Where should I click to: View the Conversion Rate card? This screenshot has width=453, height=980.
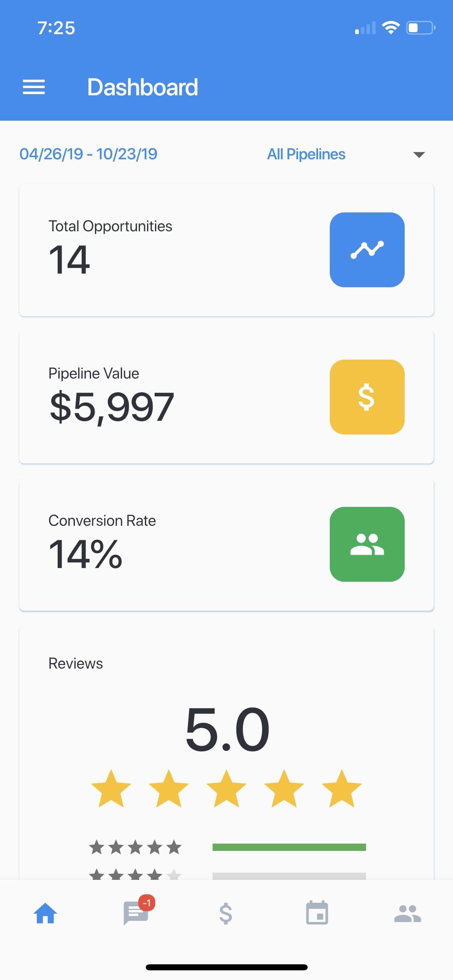pyautogui.click(x=161, y=544)
